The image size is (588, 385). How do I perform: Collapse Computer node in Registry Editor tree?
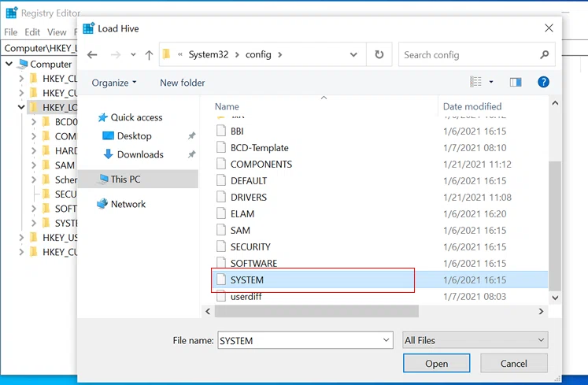tap(9, 64)
